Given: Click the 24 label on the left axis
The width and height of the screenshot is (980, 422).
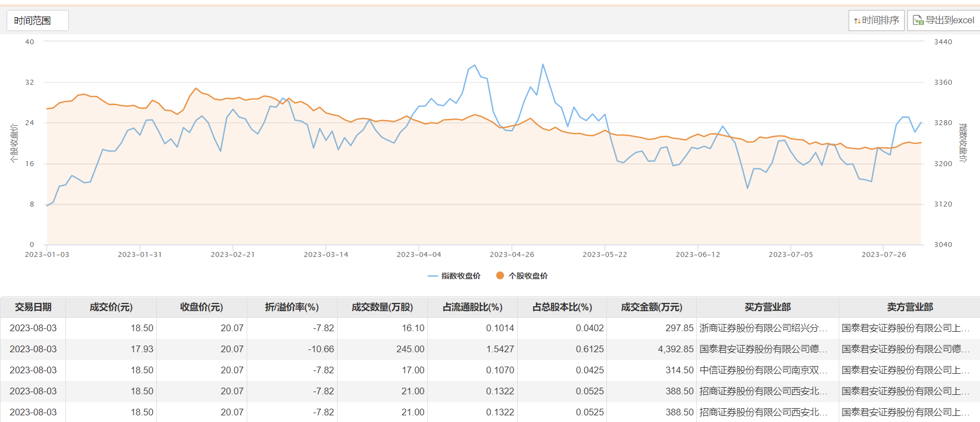Looking at the screenshot, I should click(30, 123).
